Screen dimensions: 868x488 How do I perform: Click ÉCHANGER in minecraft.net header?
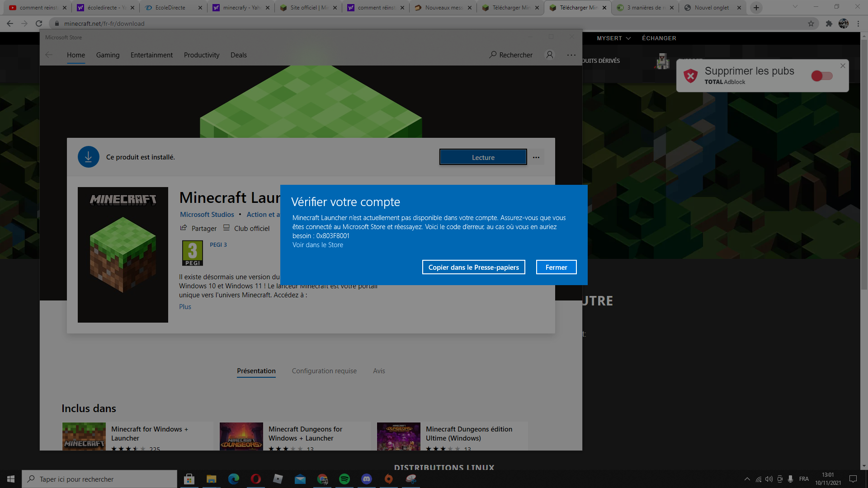[659, 38]
